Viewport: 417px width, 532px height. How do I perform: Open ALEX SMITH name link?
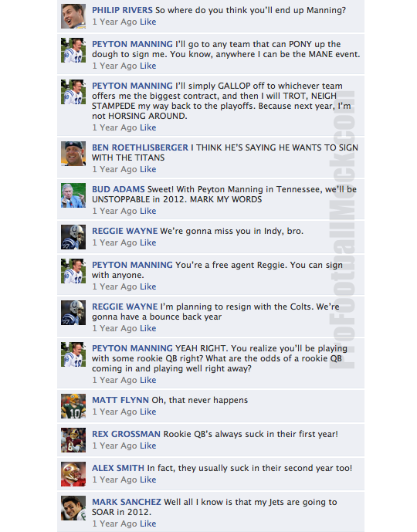117,468
